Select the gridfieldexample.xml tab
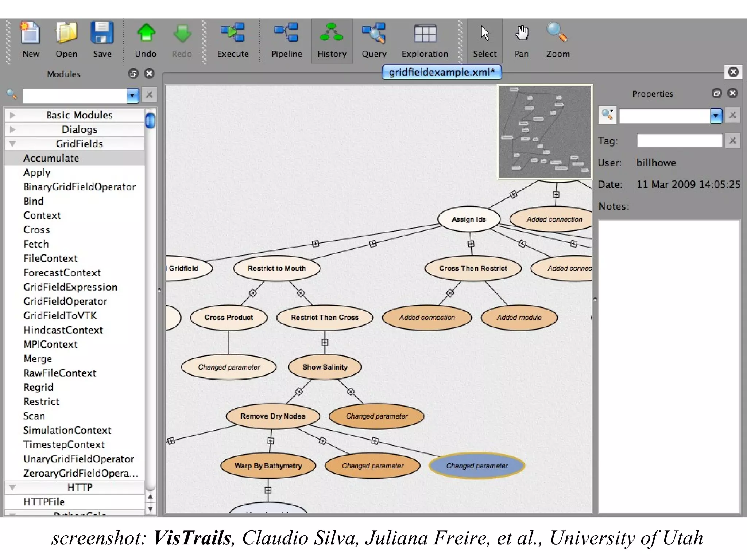The width and height of the screenshot is (747, 560). pos(441,72)
